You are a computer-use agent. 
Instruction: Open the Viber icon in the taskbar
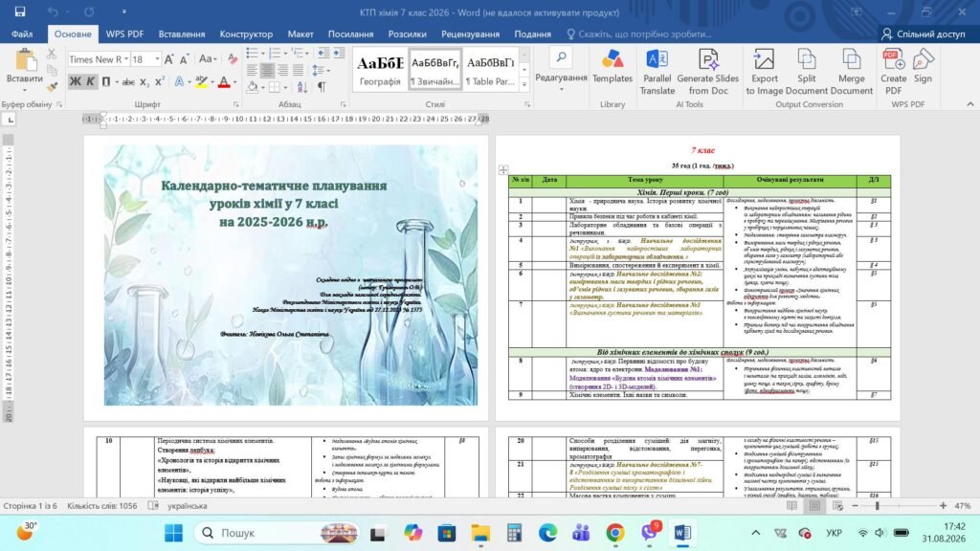(650, 531)
